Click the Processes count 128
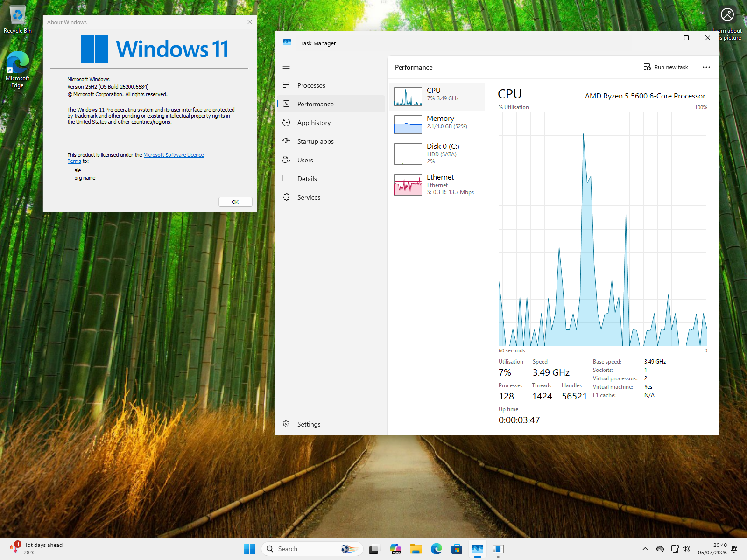 coord(506,396)
